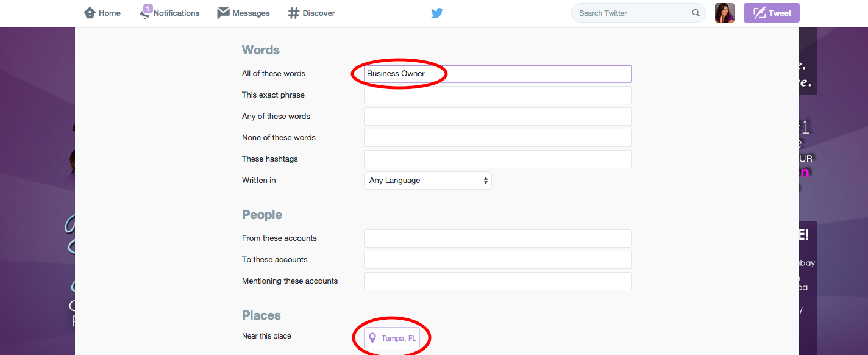Open the profile avatar menu
The width and height of the screenshot is (868, 355).
pyautogui.click(x=725, y=13)
